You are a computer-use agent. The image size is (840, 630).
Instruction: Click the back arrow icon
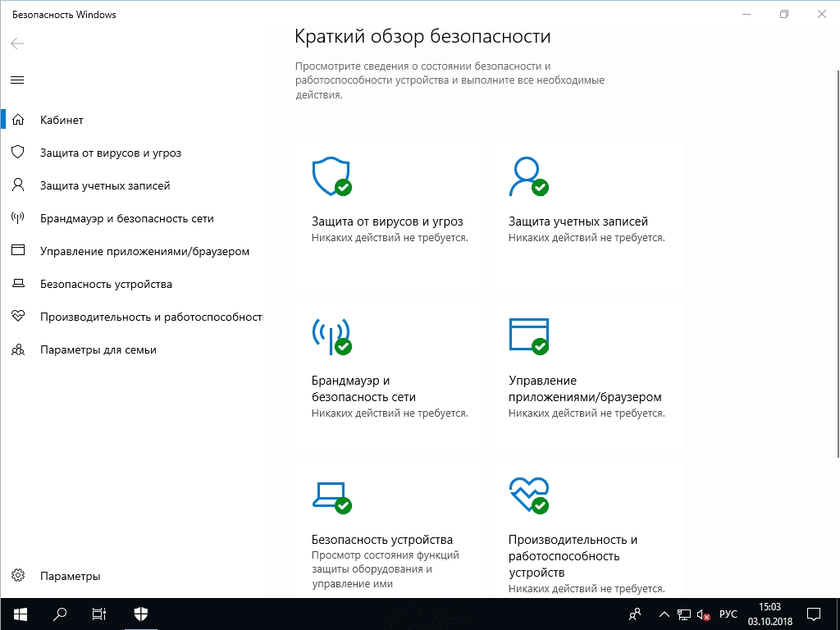[x=17, y=43]
